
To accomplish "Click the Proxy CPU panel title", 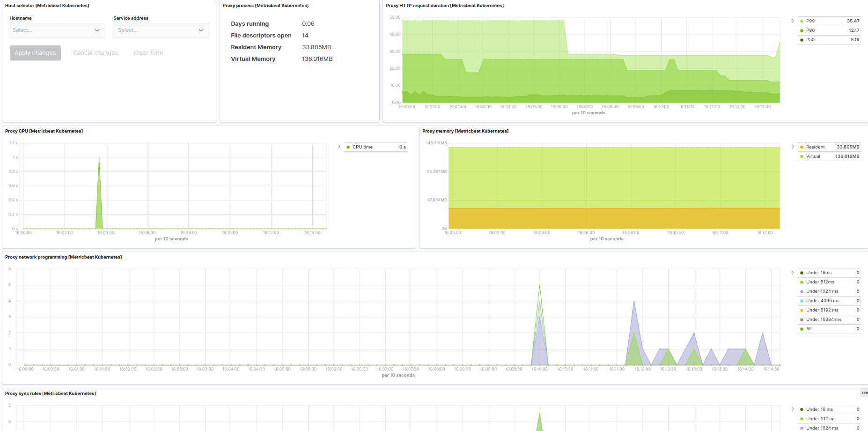I will [44, 131].
